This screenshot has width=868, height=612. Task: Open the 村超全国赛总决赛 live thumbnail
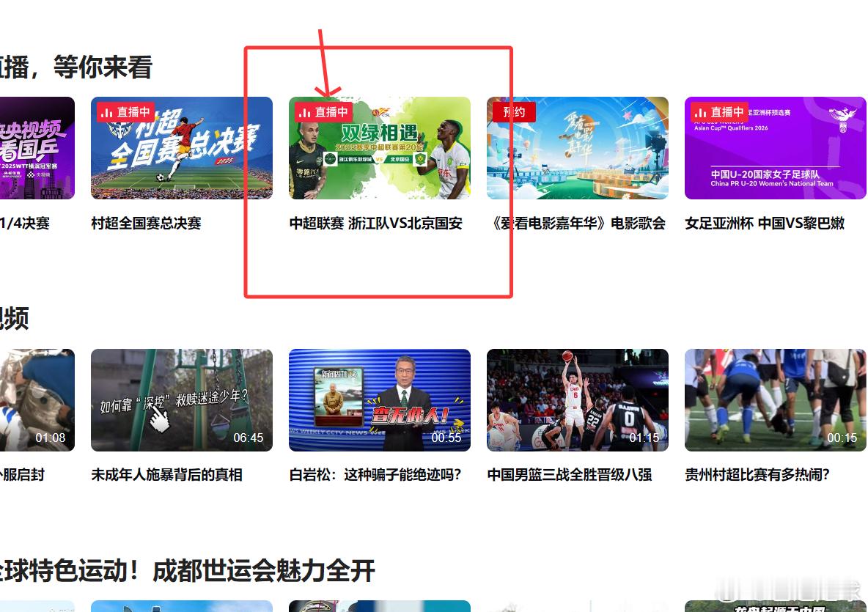coord(182,148)
